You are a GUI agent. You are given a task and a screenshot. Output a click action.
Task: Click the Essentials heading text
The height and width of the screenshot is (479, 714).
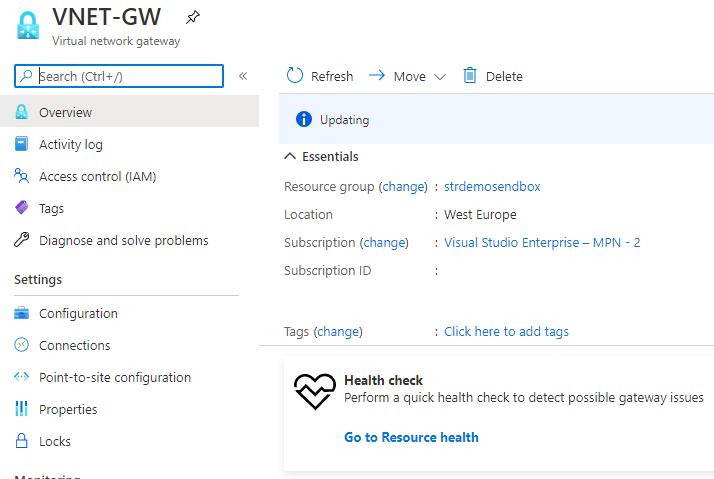330,157
